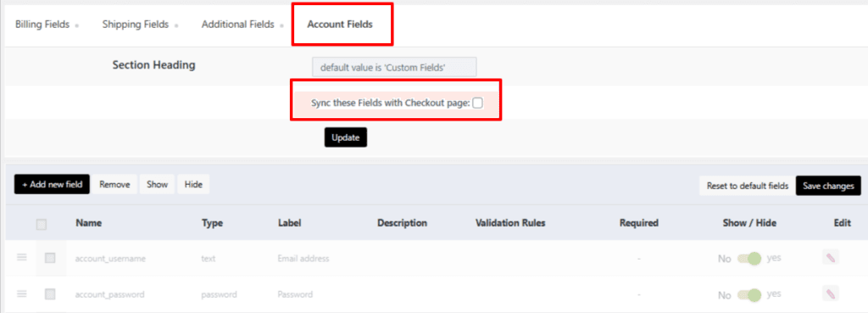The image size is (868, 313).
Task: Click the drag handle icon of account_password row
Action: [21, 294]
